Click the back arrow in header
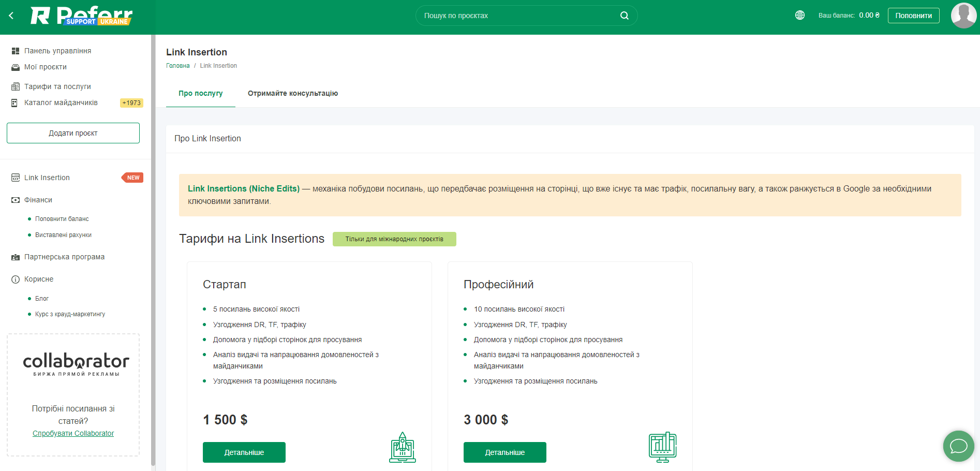Screen dimensions: 980x471 [x=11, y=16]
